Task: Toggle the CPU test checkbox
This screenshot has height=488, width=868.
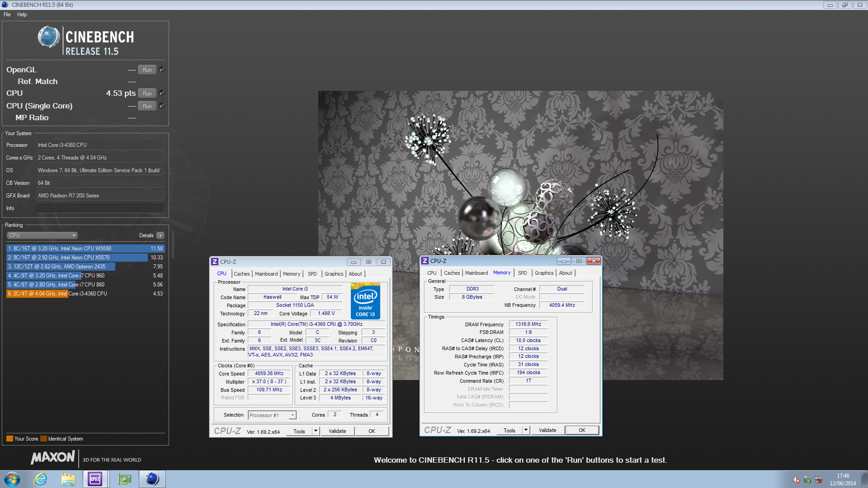Action: 162,93
